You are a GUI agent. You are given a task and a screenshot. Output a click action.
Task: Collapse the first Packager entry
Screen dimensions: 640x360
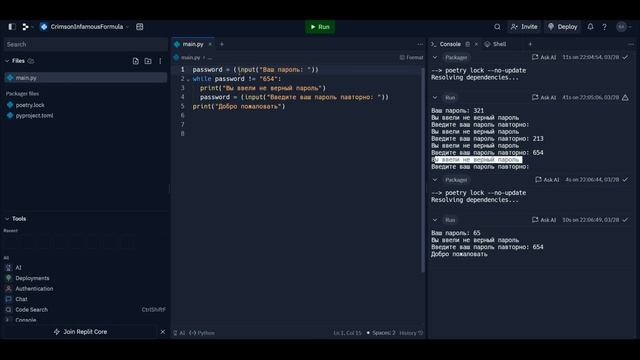point(435,58)
